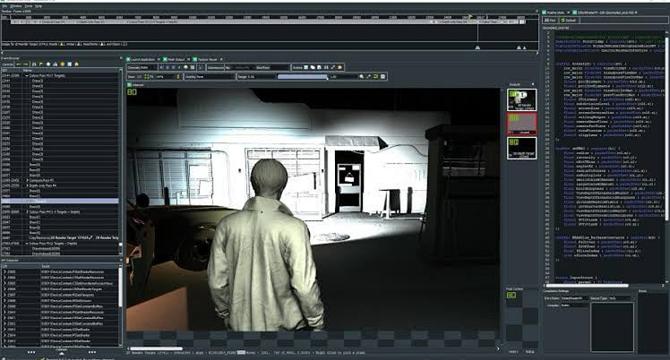Viewport: 670px width, 360px height.
Task: Click the Refresh icon in shader editor toolbar
Action: [x=569, y=20]
